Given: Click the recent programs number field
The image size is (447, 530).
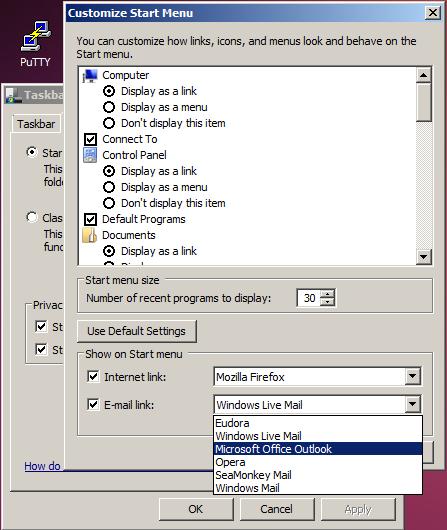Looking at the screenshot, I should [309, 298].
